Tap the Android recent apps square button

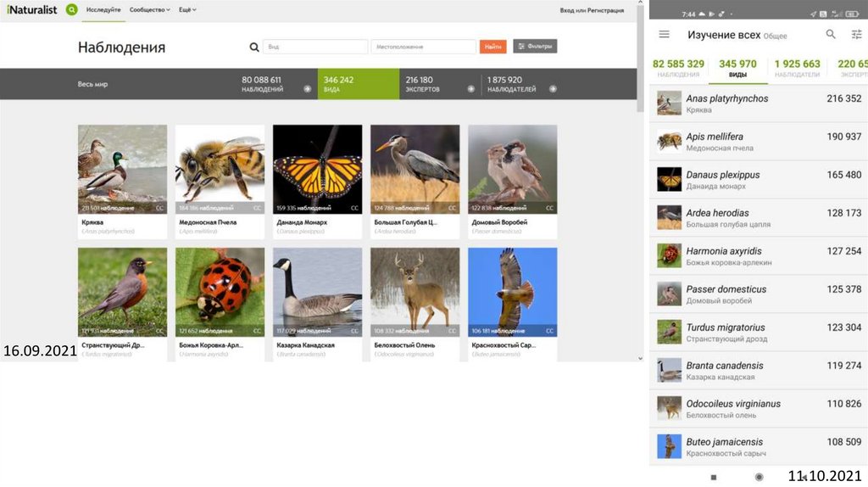pos(714,477)
